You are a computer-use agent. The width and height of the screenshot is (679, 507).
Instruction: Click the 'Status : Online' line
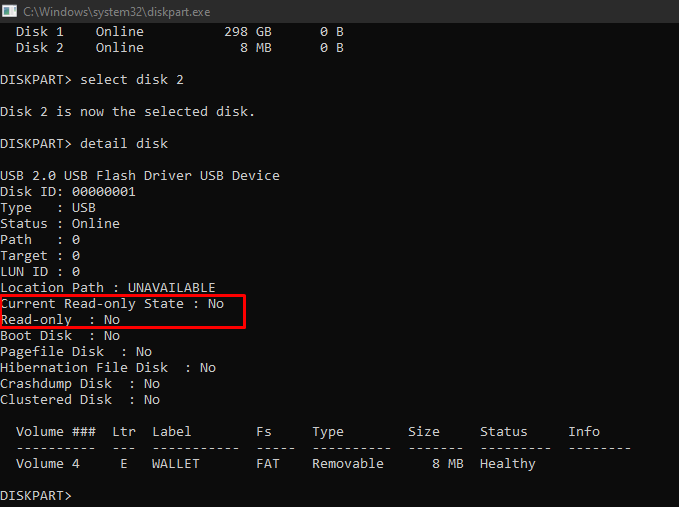[x=60, y=224]
